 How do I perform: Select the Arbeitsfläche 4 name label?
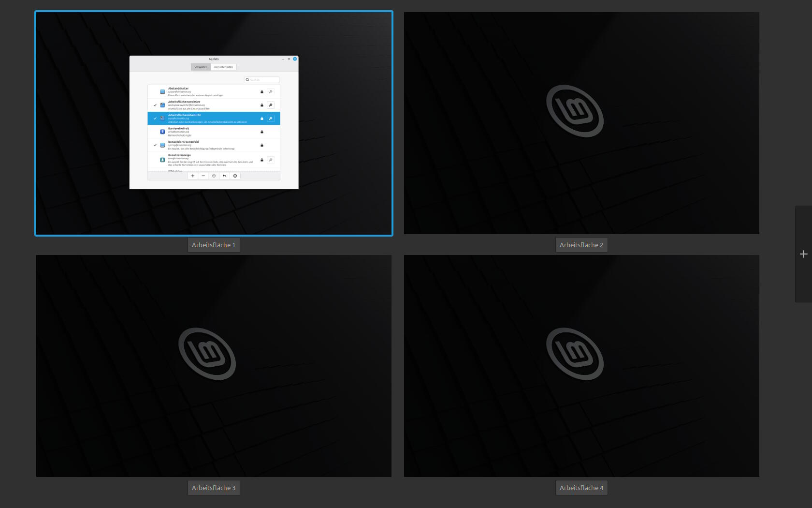pyautogui.click(x=581, y=488)
